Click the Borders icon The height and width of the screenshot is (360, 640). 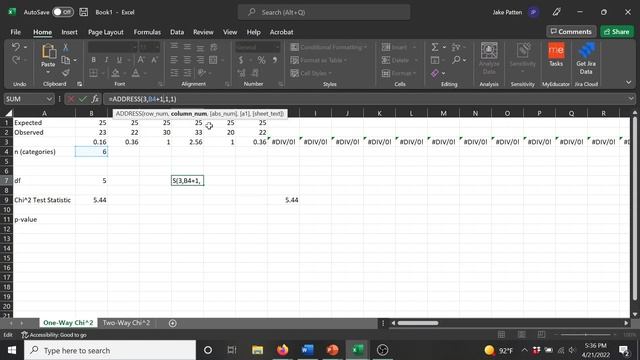[93, 73]
